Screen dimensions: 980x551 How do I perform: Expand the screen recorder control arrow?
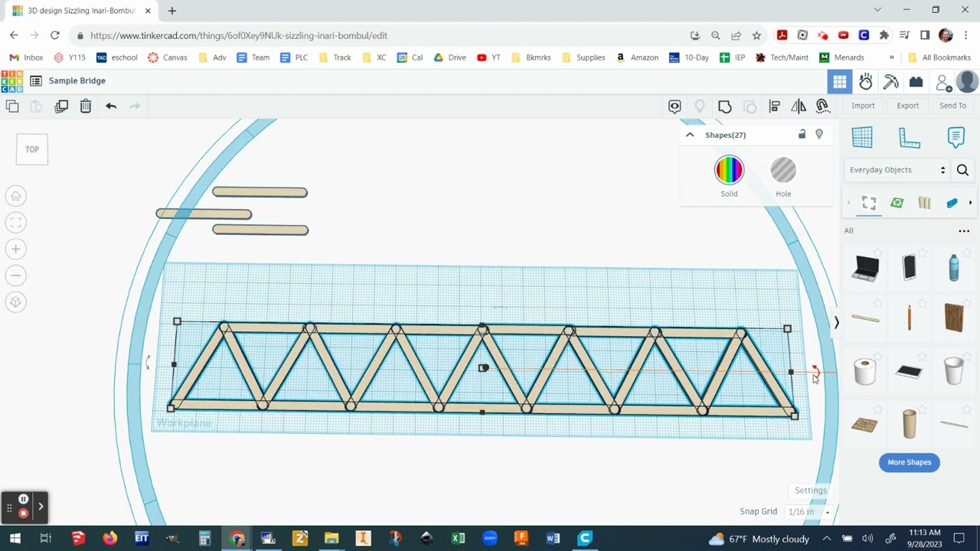coord(41,506)
